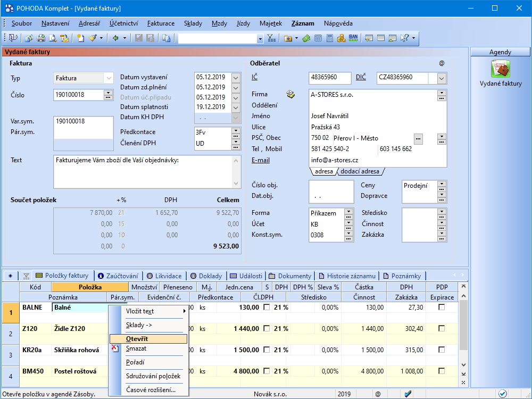Click the list panel icon before help cursor

point(393,38)
